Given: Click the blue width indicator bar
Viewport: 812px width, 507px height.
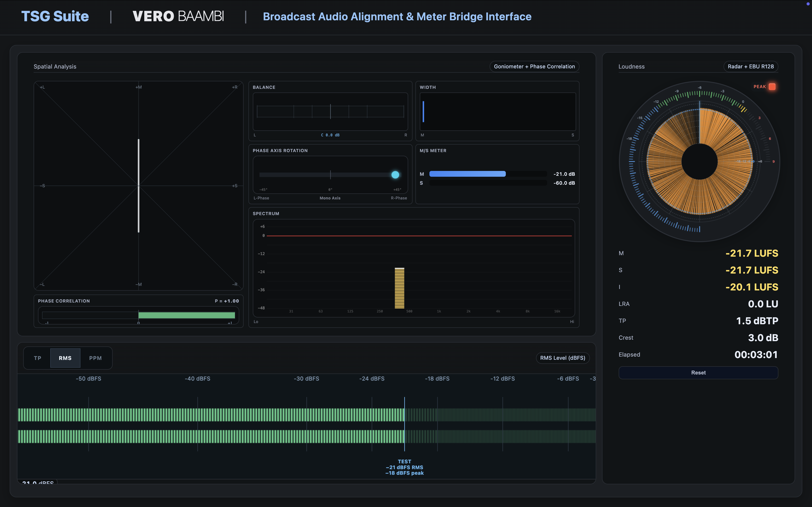Looking at the screenshot, I should click(x=423, y=112).
